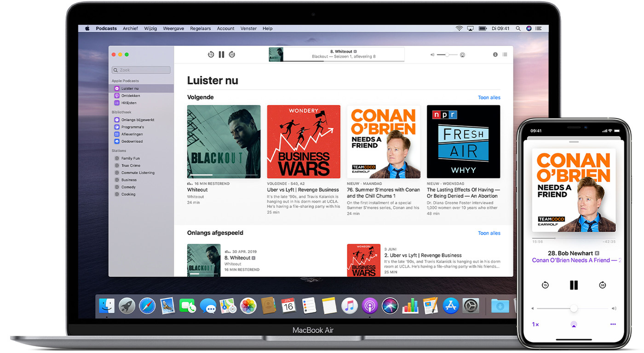This screenshot has width=644, height=353.
Task: Adjust the volume slider in the toolbar
Action: pyautogui.click(x=448, y=54)
